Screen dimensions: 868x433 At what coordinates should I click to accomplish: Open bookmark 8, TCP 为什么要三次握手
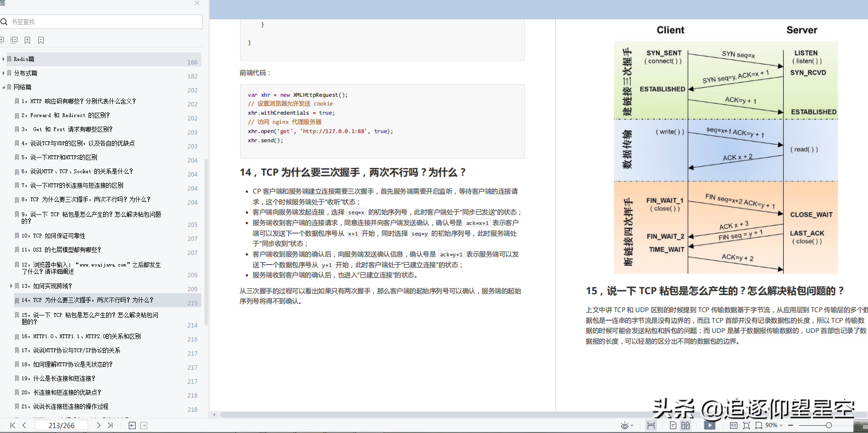[86, 199]
